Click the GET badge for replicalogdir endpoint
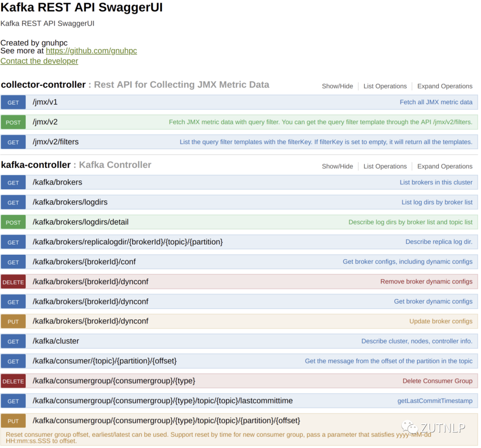The height and width of the screenshot is (448, 481). [x=13, y=242]
